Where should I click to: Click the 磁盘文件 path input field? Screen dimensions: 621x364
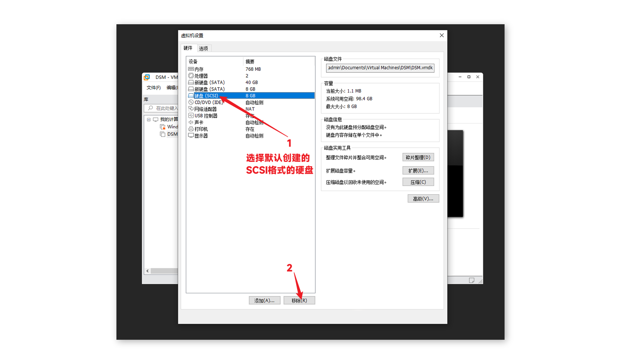coord(380,68)
